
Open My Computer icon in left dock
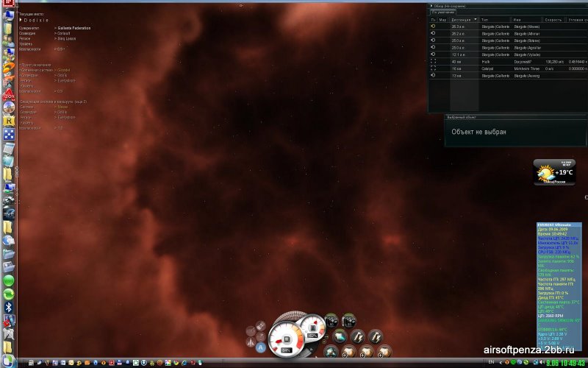9,15
